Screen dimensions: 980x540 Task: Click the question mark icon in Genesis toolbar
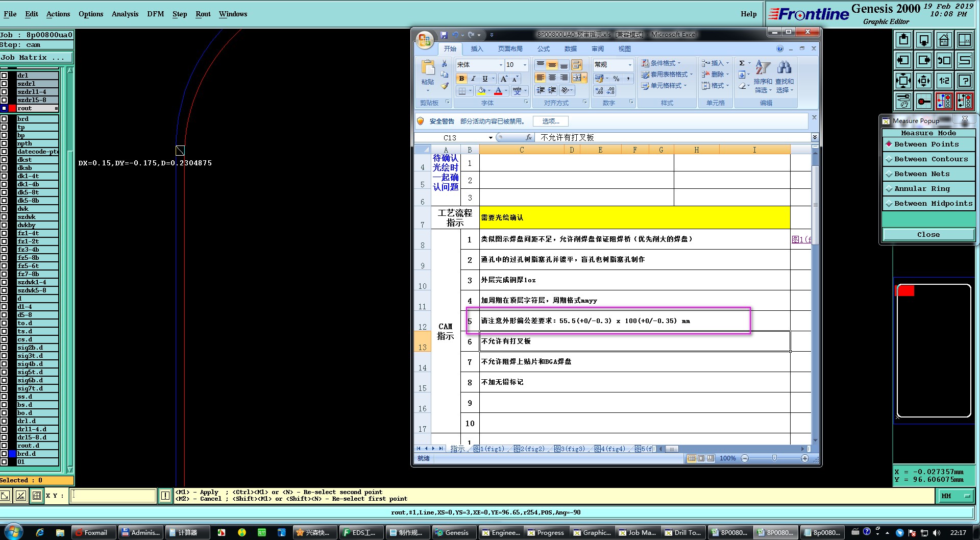tap(965, 81)
